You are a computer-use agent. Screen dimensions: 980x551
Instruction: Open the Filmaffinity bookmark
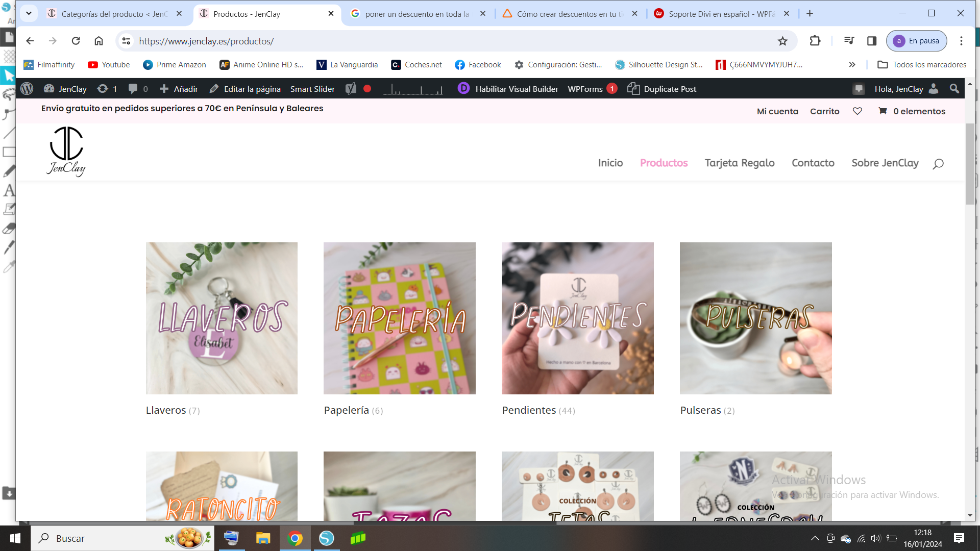[49, 65]
